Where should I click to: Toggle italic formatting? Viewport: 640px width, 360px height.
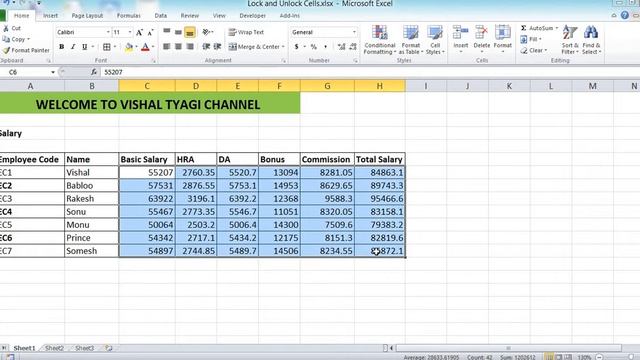tap(73, 47)
